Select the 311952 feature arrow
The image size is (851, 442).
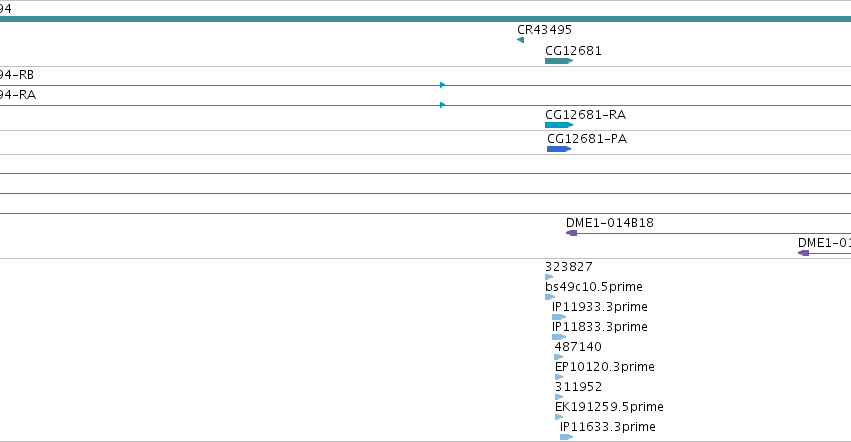click(559, 397)
